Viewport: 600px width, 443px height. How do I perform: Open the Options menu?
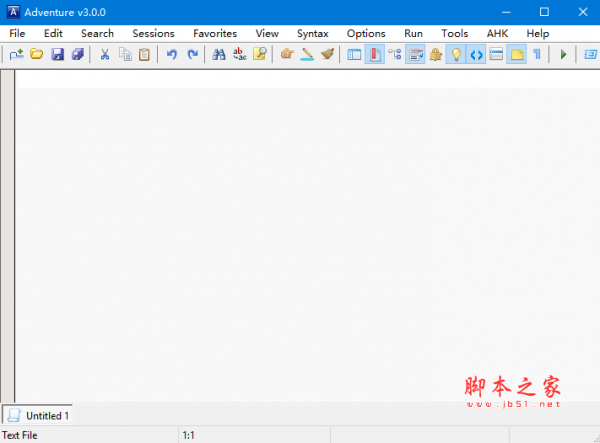(366, 34)
